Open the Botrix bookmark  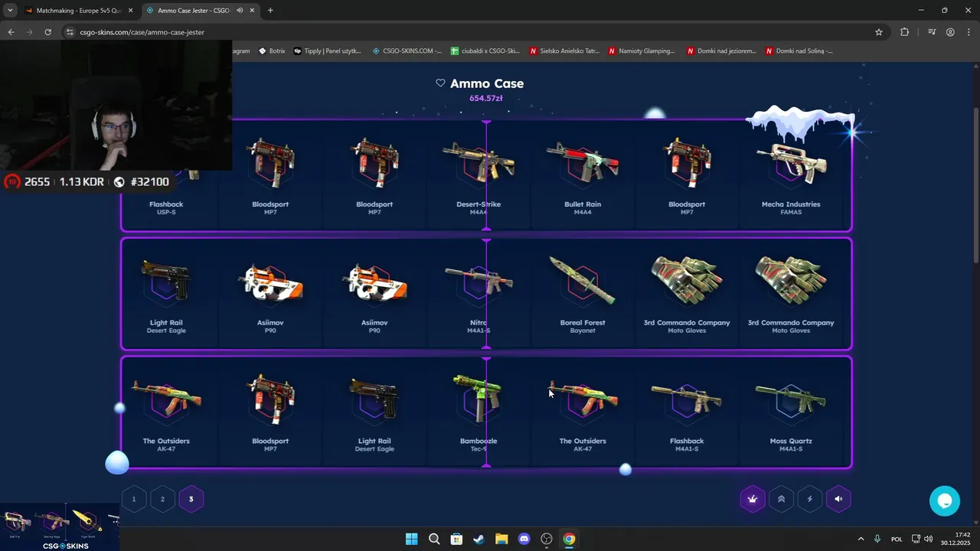272,51
